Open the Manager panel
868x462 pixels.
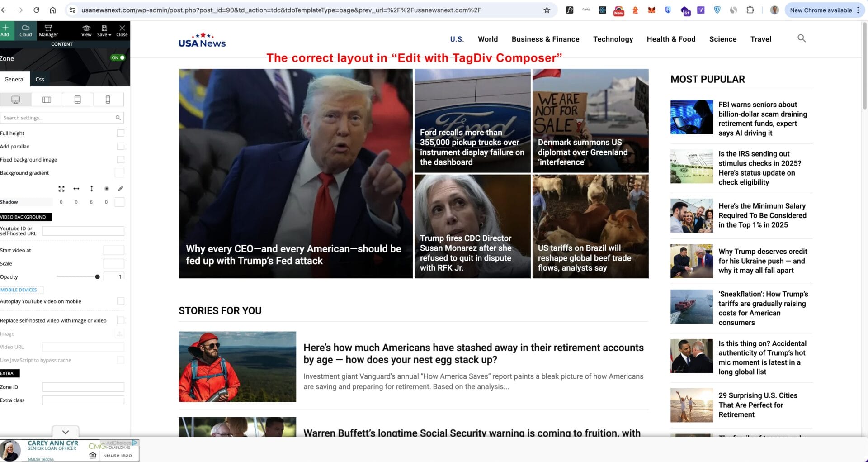tap(48, 30)
